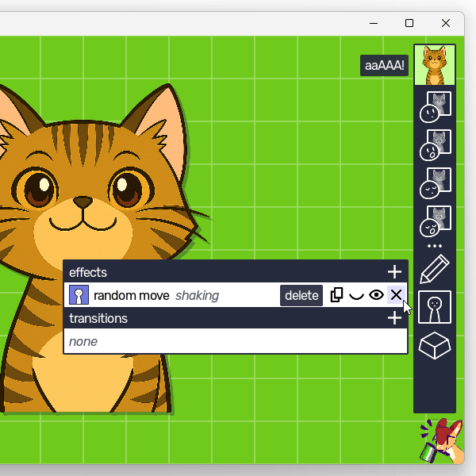
Task: Duplicate the random move effect
Action: click(x=336, y=295)
